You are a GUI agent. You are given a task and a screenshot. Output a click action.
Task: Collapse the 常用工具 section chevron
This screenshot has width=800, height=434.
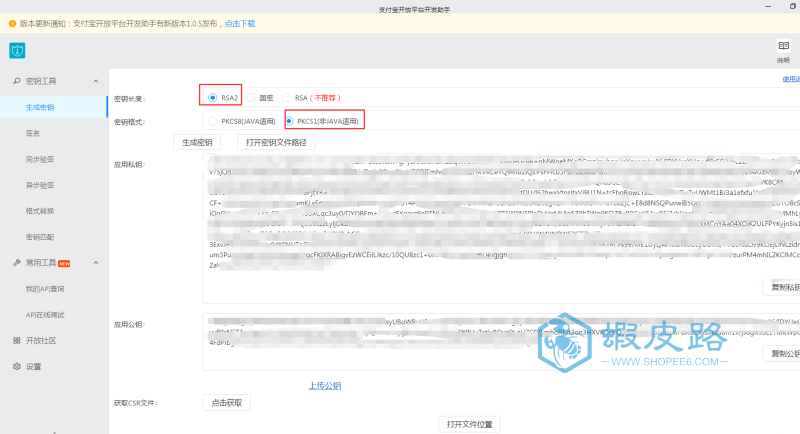(x=96, y=263)
